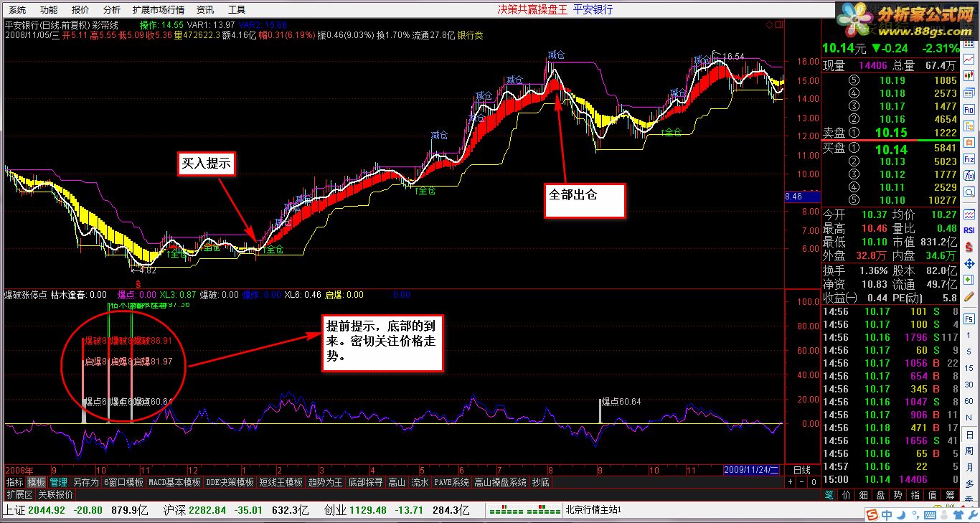
Task: Open the 分析 menu
Action: (x=111, y=10)
